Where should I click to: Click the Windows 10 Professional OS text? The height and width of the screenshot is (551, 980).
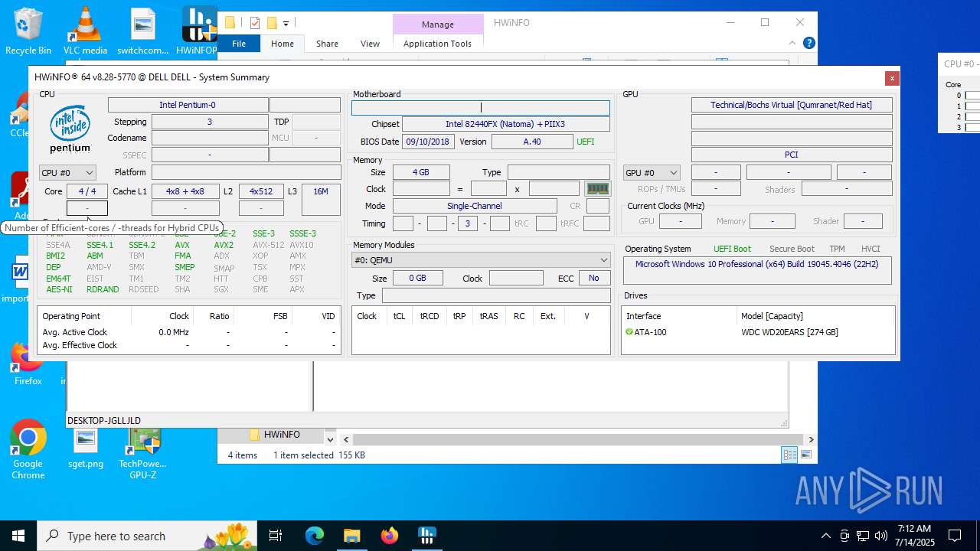pyautogui.click(x=757, y=264)
